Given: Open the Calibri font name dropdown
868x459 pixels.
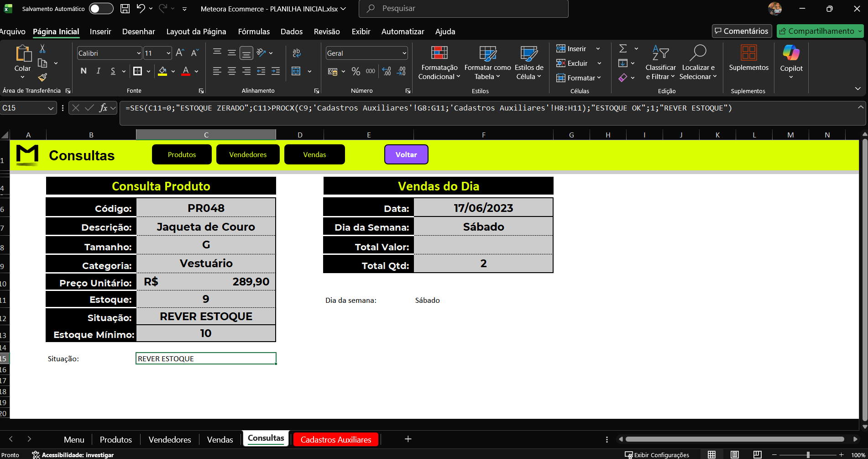Looking at the screenshot, I should [139, 53].
